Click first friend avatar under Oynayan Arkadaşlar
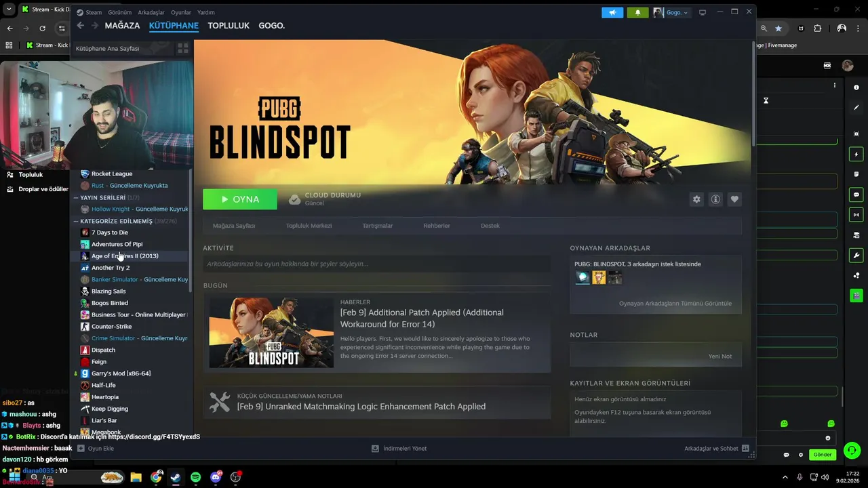The height and width of the screenshot is (488, 868). click(583, 277)
